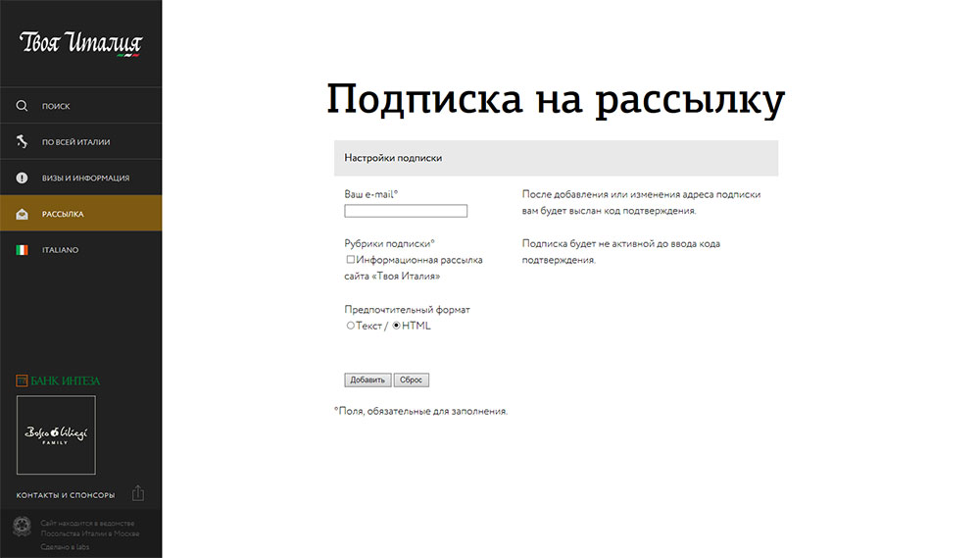Screen dimensions: 980x558
Task: Switch site to Italiano
Action: click(80, 250)
